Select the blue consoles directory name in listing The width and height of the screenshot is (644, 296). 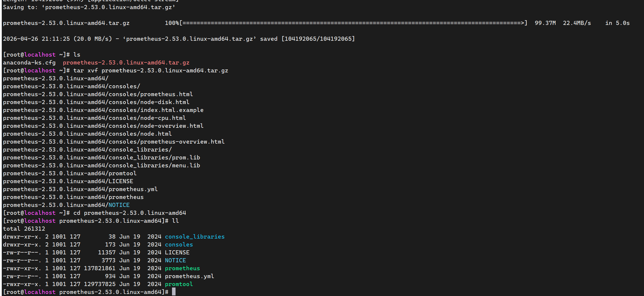coord(179,245)
